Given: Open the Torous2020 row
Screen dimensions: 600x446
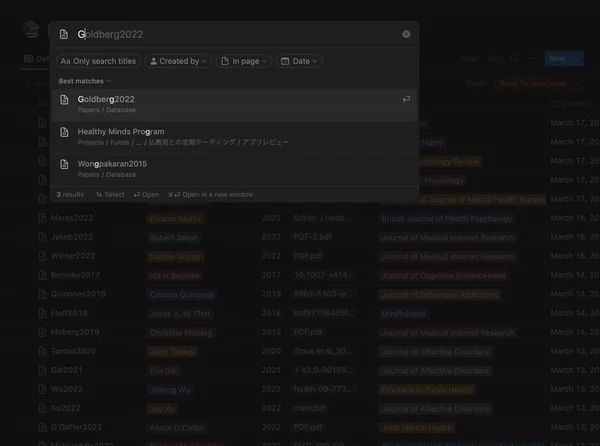Looking at the screenshot, I should coord(73,351).
